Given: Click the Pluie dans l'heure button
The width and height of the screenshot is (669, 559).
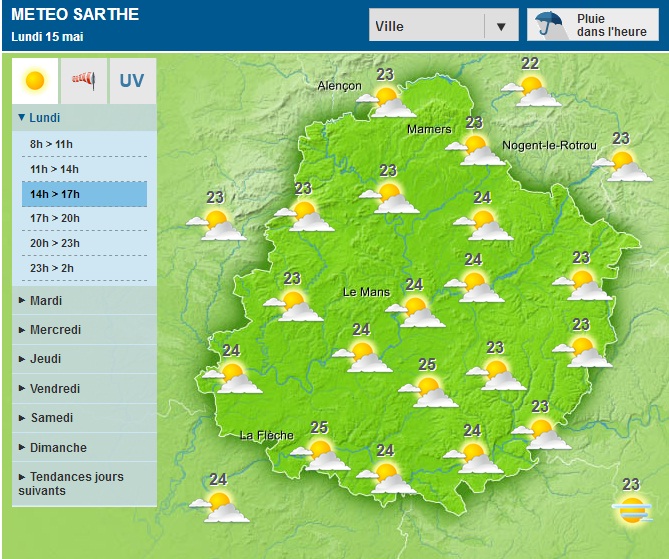Looking at the screenshot, I should tap(593, 25).
